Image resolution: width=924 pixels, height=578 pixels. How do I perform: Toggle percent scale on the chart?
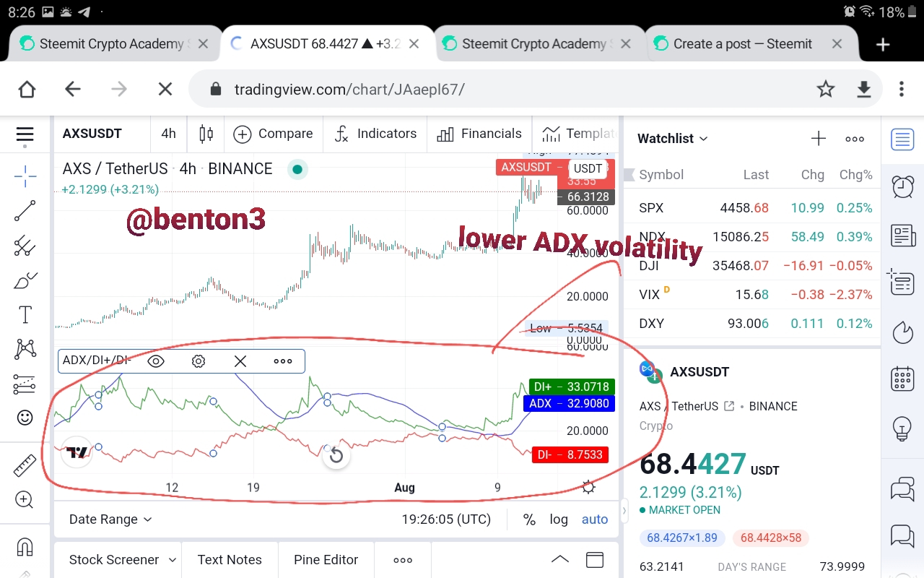click(x=529, y=519)
